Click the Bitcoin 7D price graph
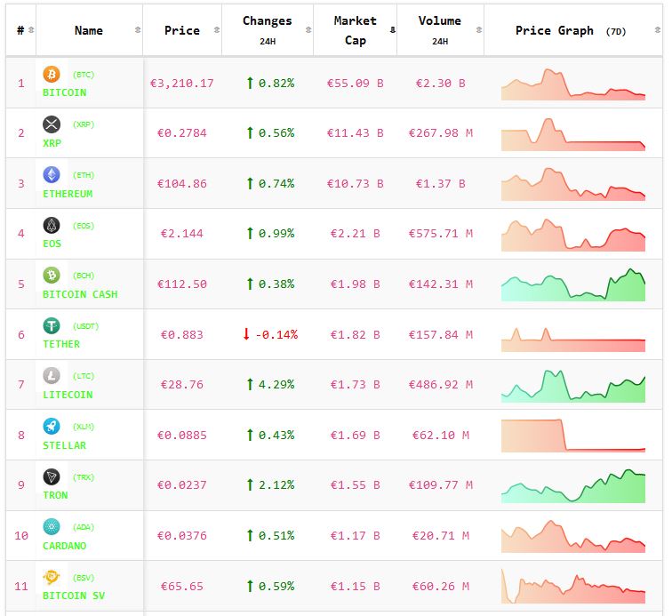672x616 pixels. (x=573, y=84)
